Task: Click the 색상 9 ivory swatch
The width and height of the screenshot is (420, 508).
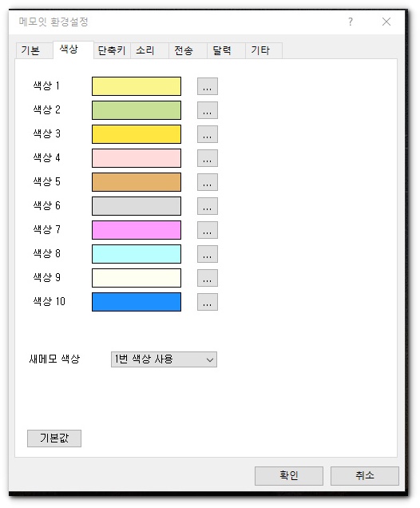Action: coord(137,278)
